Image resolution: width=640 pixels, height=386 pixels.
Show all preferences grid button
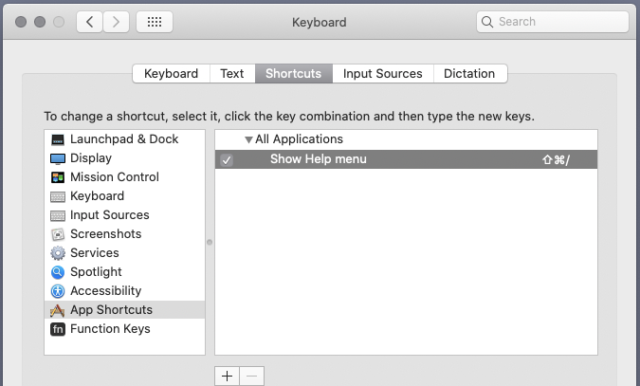pos(154,22)
